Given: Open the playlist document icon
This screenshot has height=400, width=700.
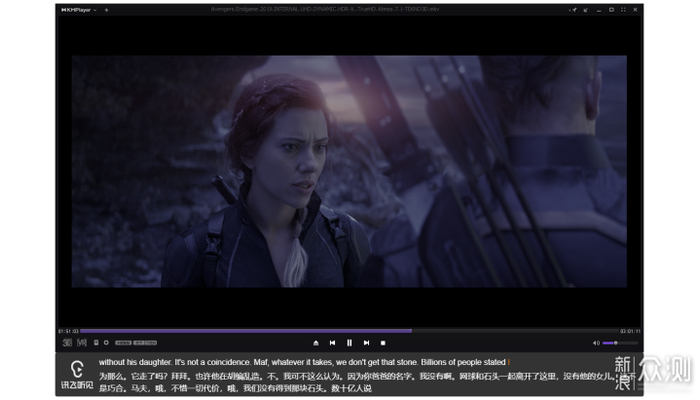Looking at the screenshot, I should [96, 343].
